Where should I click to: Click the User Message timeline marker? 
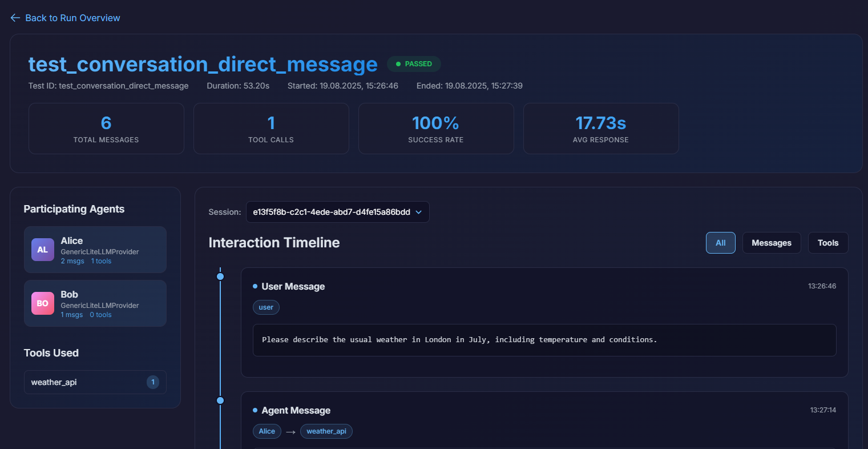tap(220, 276)
